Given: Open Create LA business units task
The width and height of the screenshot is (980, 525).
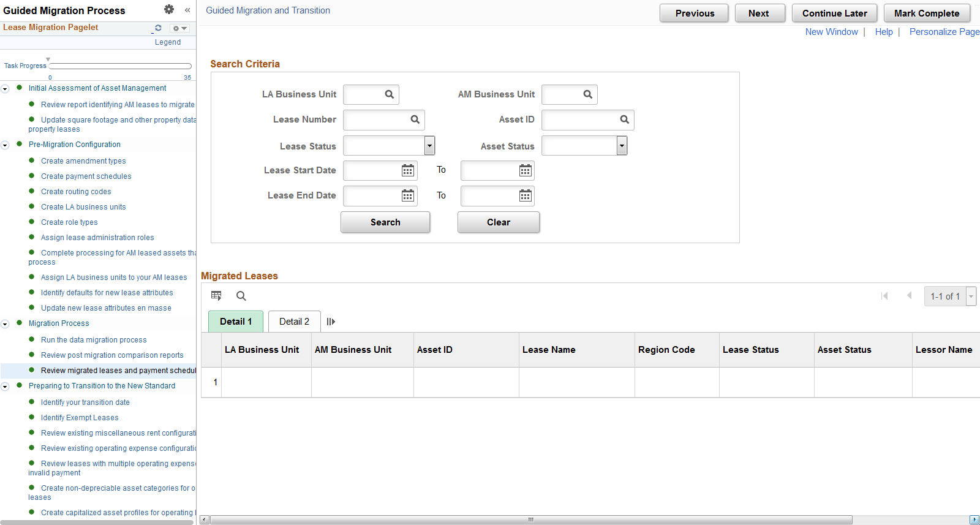Looking at the screenshot, I should click(x=83, y=207).
